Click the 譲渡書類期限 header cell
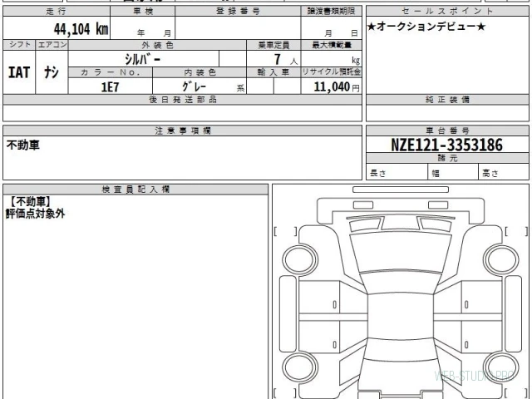 (x=331, y=11)
